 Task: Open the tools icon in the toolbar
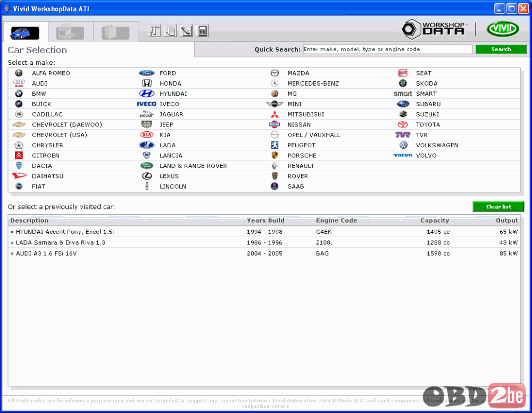click(x=154, y=31)
